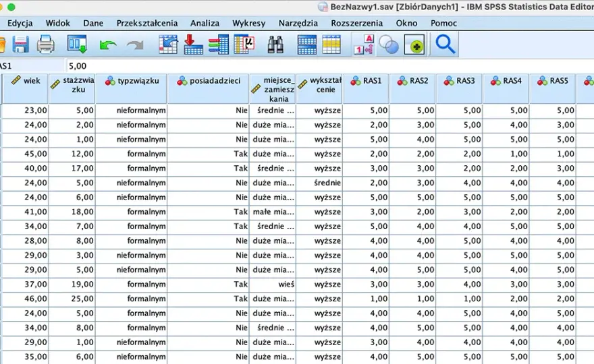Select the wykształcenie column header
Image resolution: width=594 pixels, height=364 pixels.
319,88
